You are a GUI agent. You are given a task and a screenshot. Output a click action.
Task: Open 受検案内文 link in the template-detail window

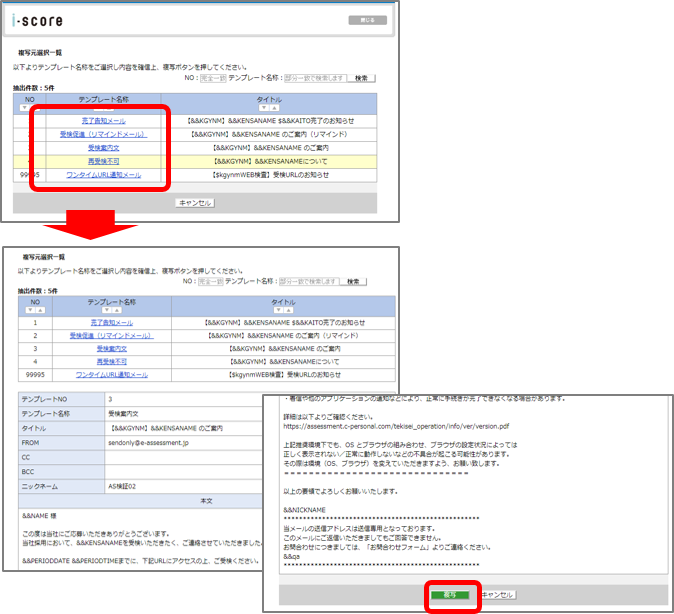(x=112, y=349)
